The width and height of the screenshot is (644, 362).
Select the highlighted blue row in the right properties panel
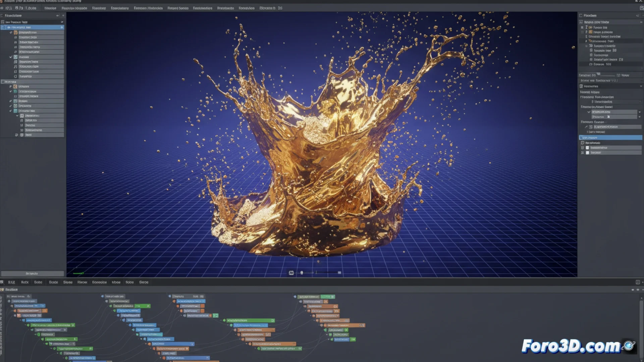(x=610, y=138)
